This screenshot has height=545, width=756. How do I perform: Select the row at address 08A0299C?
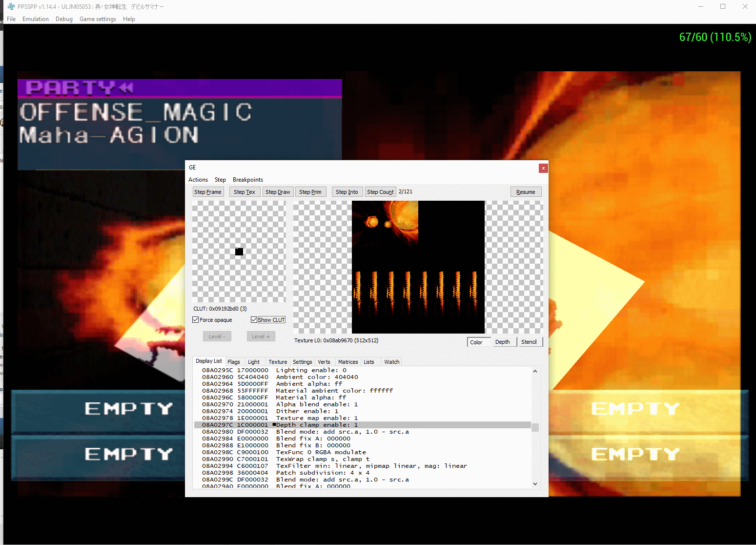[x=362, y=480]
